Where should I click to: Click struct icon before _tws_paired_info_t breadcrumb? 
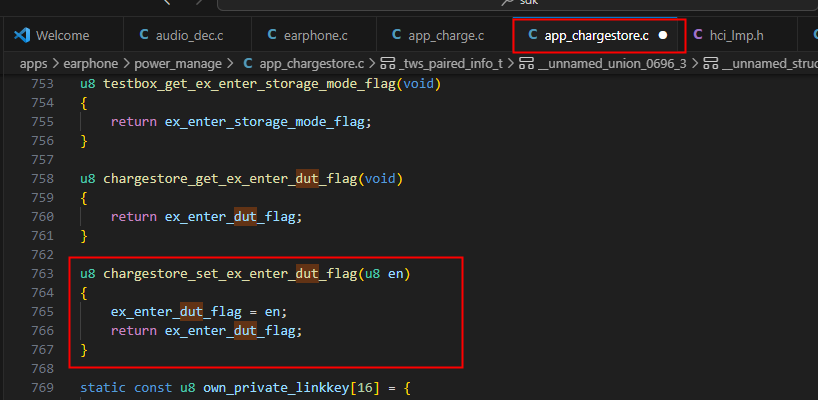coord(388,64)
